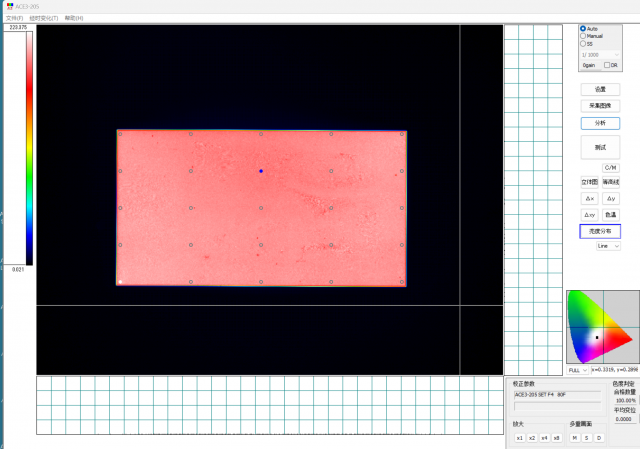640x449 pixels.
Task: Set magnification to x8
Action: [x=556, y=438]
